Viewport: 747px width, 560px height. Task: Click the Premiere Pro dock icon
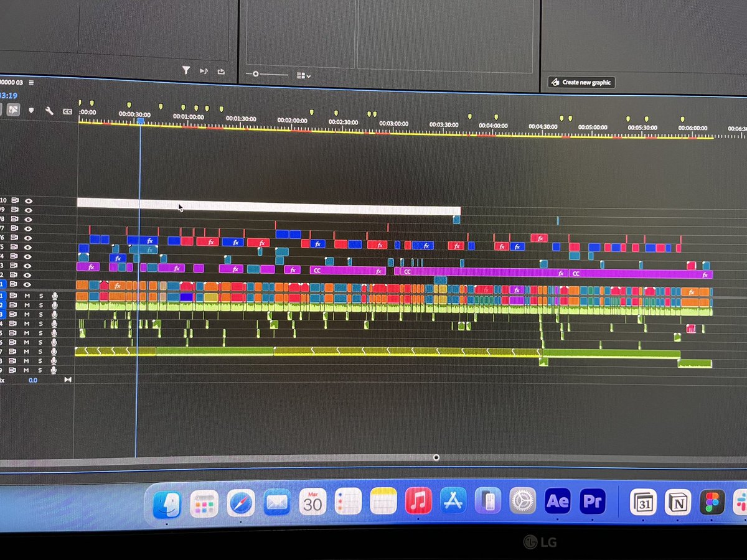[x=592, y=502]
